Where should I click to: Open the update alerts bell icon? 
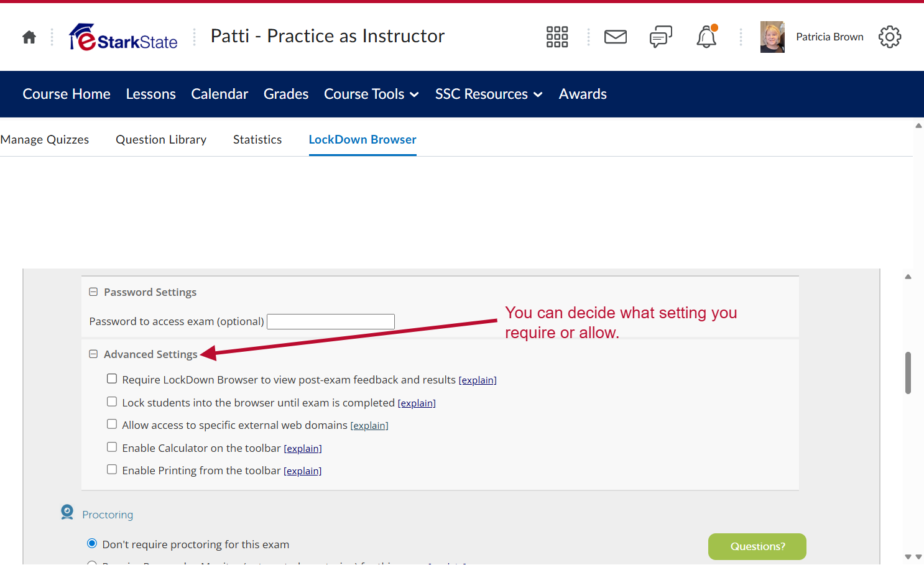tap(706, 37)
